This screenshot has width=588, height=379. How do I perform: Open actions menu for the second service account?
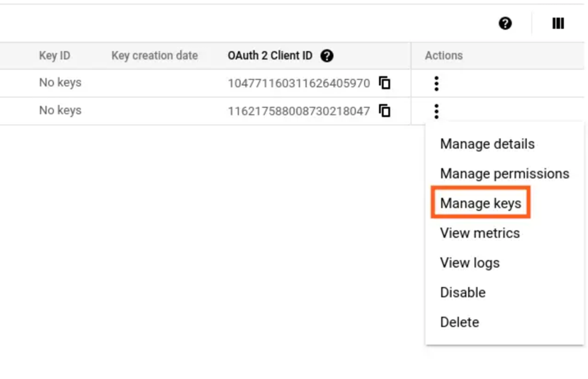436,110
